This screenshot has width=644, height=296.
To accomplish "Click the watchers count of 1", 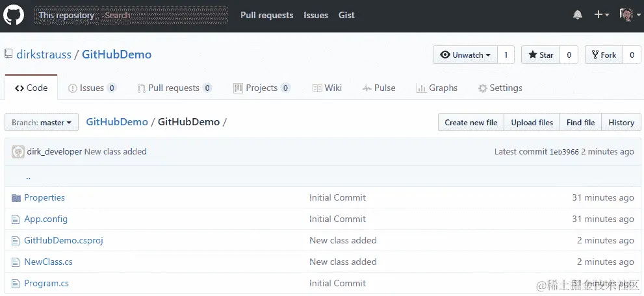I will (506, 55).
